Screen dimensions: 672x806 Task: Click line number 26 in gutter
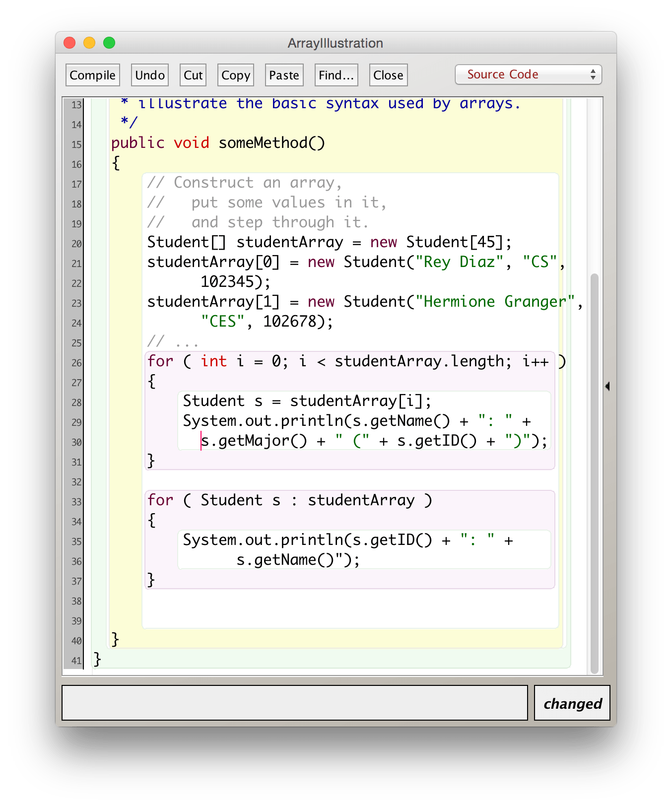(x=76, y=363)
